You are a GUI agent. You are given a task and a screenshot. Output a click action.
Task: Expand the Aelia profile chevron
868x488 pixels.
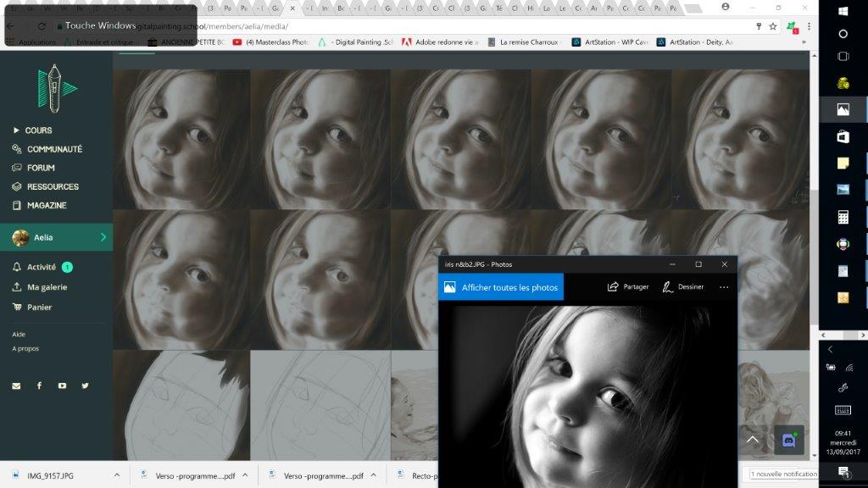[x=103, y=238]
